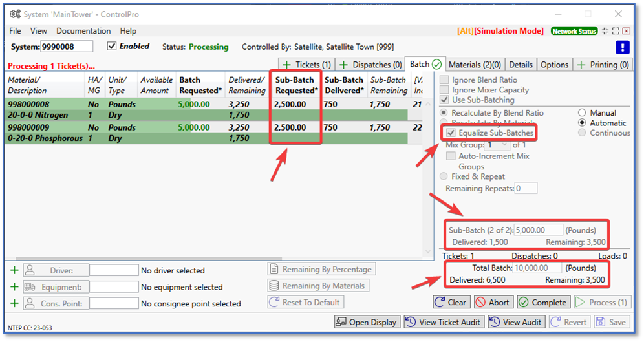Click the green checkmark on Batch tab
Image resolution: width=644 pixels, height=342 pixels.
tap(436, 64)
